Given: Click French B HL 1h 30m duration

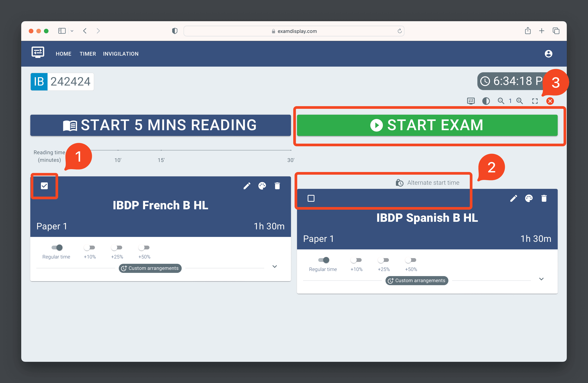Looking at the screenshot, I should click(x=269, y=226).
